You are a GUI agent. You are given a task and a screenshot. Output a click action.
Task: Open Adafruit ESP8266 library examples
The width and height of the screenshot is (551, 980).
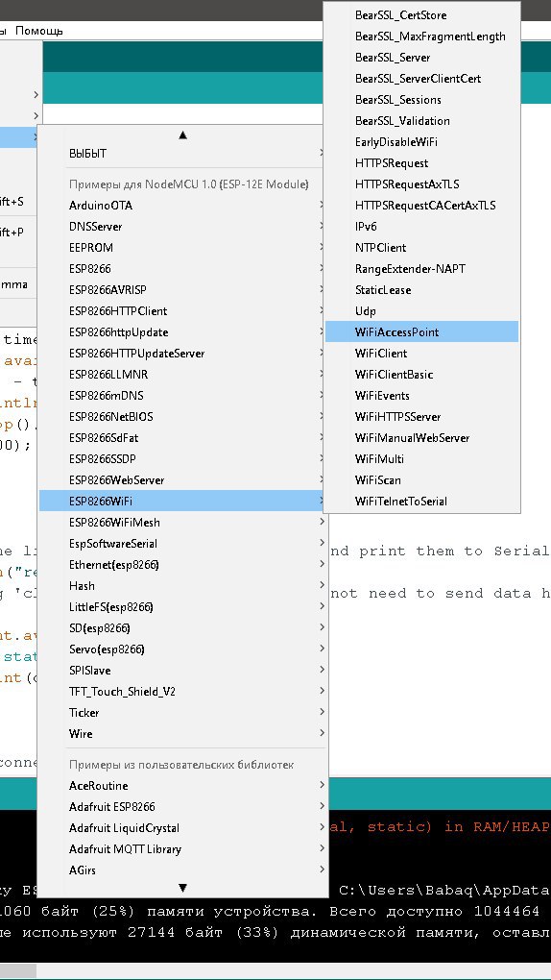tap(182, 807)
